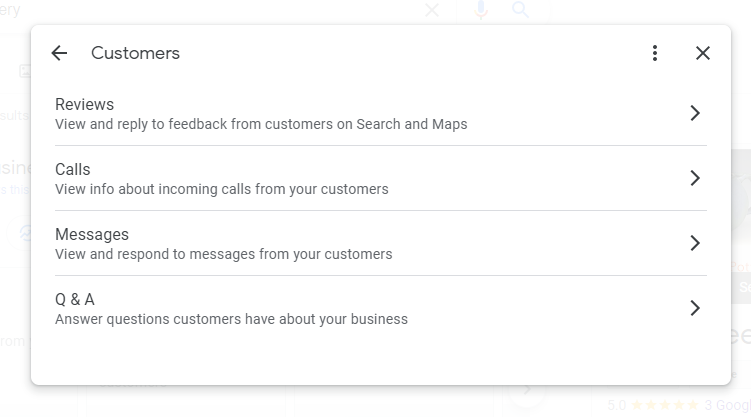Open the three-dot more options menu
The image size is (751, 417).
655,53
